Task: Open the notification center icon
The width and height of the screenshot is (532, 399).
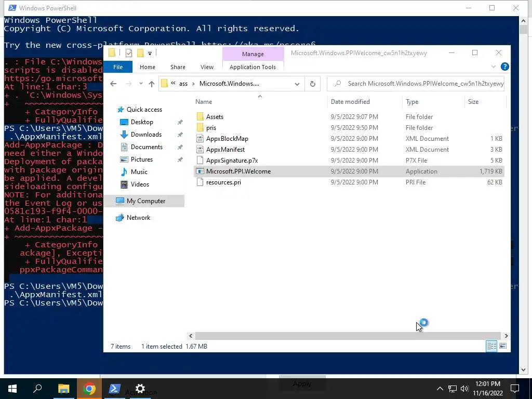Action: (515, 389)
